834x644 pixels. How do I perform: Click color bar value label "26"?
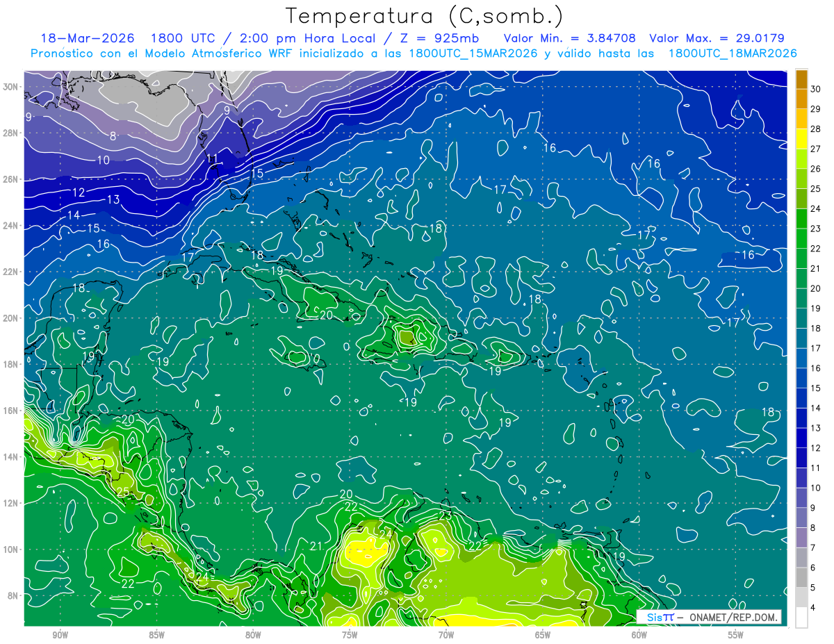815,168
